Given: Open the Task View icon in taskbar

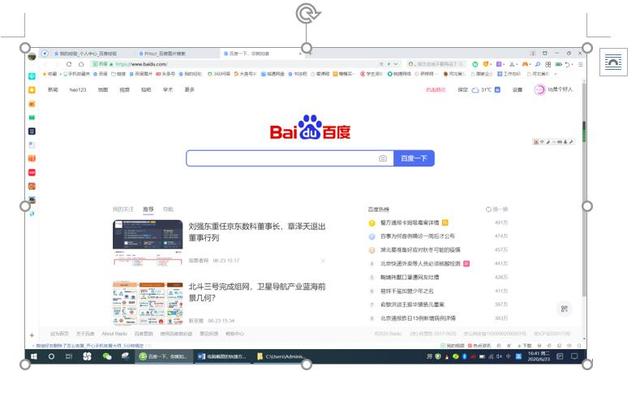Looking at the screenshot, I should click(69, 356).
